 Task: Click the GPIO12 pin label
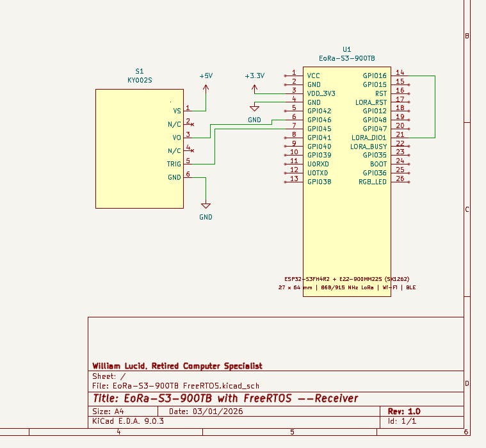pos(375,111)
